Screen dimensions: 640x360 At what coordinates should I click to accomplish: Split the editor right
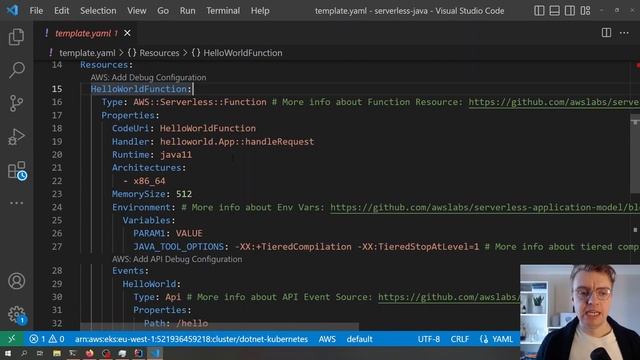tap(606, 33)
